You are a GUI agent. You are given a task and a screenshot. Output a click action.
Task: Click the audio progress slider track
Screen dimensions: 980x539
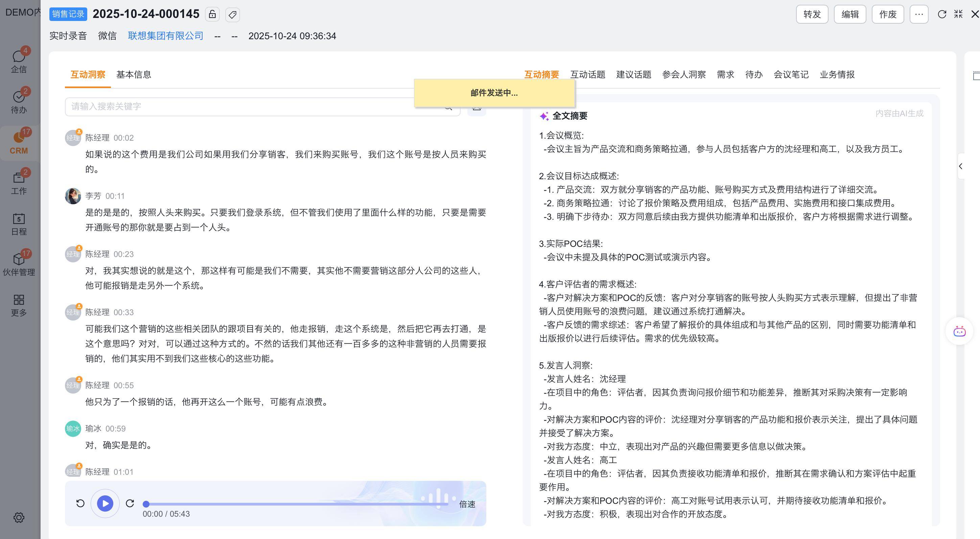tap(297, 504)
